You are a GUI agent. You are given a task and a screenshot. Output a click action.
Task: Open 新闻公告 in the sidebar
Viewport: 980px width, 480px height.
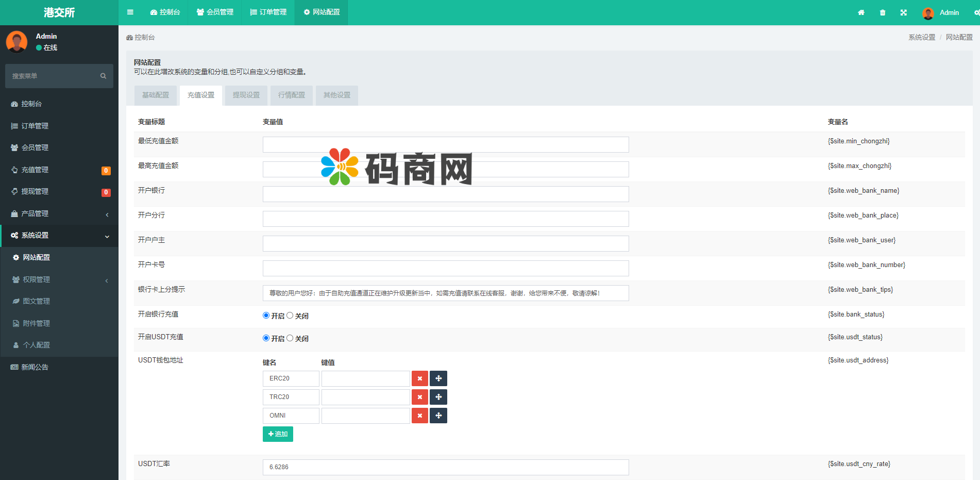click(x=59, y=367)
